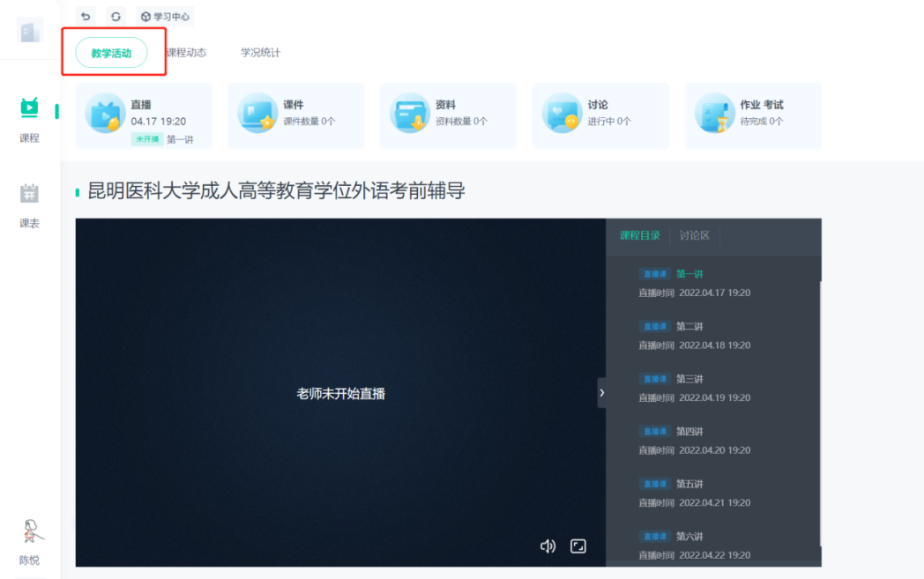Click 进行中 0个 text
Viewport: 924px width, 579px height.
pyautogui.click(x=609, y=122)
